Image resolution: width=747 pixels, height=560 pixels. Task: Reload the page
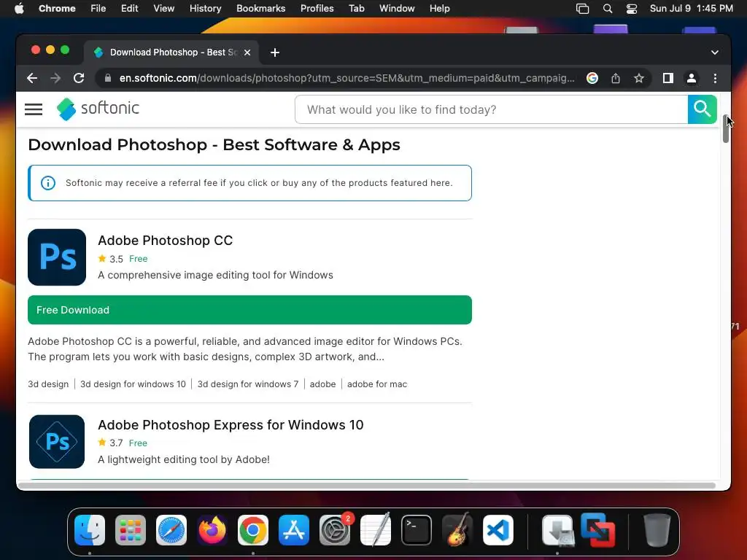point(79,78)
